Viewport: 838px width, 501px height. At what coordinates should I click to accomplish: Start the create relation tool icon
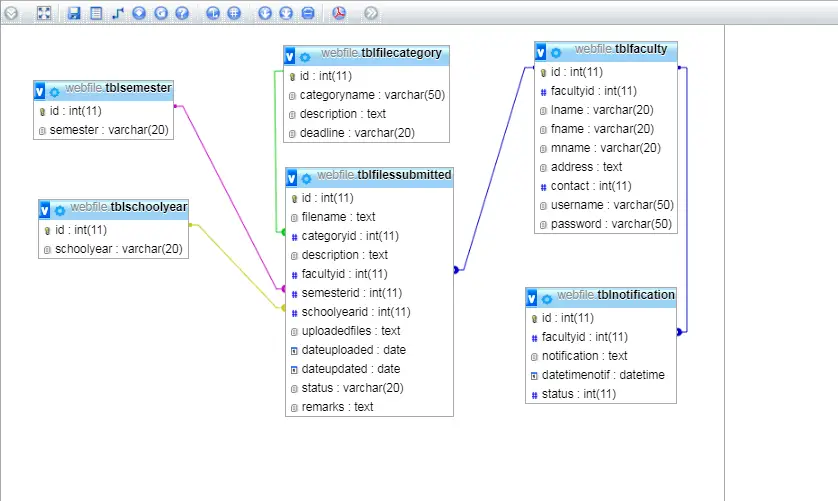coord(118,13)
